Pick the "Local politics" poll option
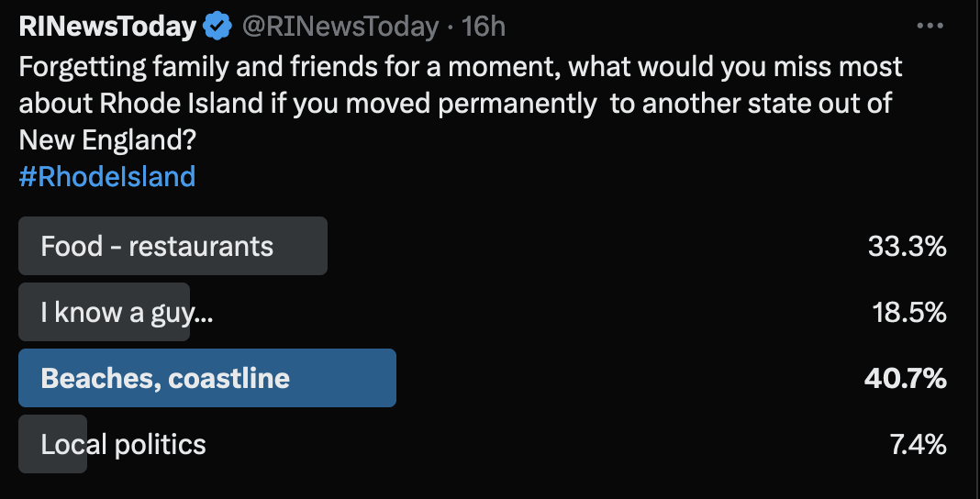 tap(123, 445)
